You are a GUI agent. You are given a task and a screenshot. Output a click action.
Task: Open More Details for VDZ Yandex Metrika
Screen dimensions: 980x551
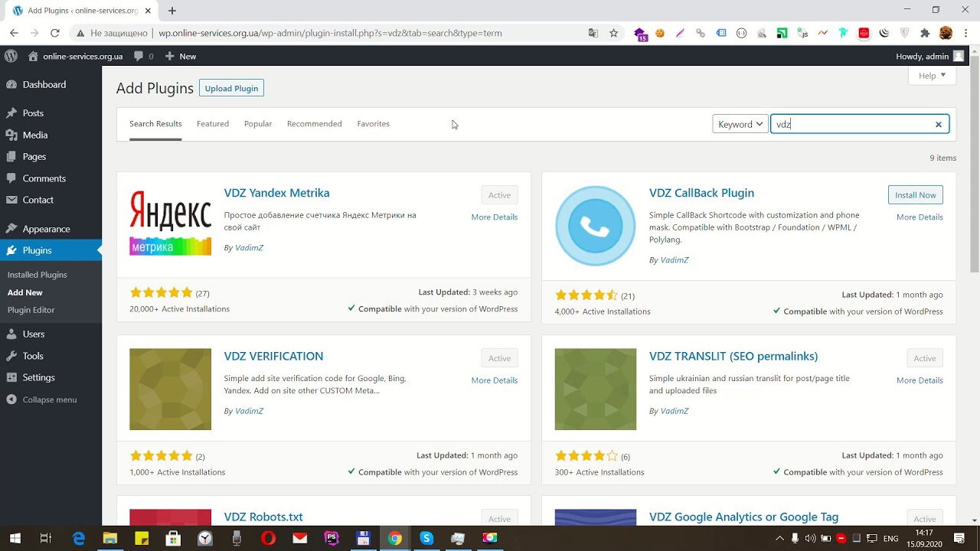tap(495, 217)
